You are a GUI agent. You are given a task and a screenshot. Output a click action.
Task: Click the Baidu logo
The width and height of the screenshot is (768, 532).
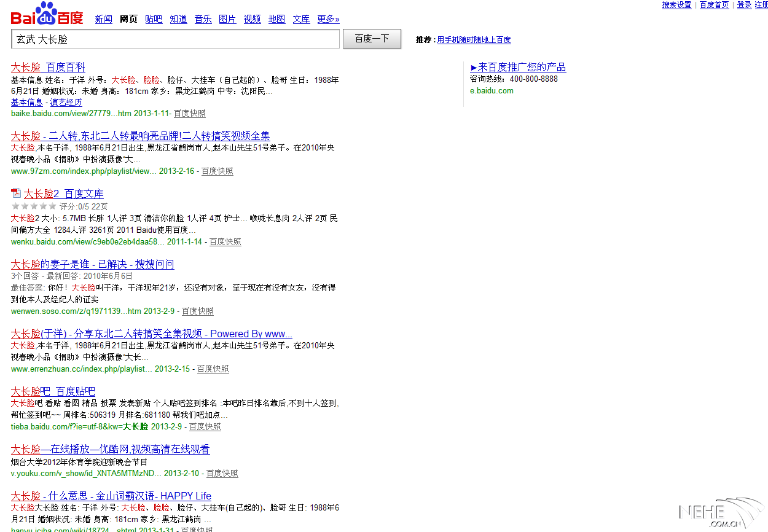pos(47,14)
